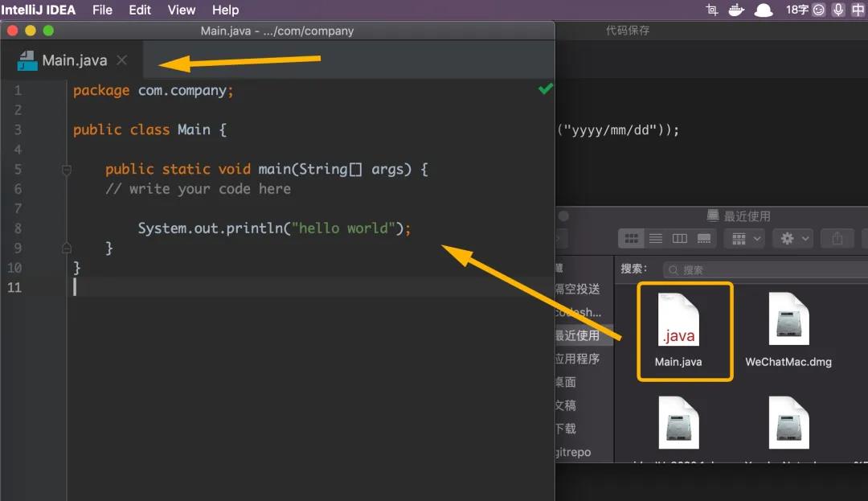
Task: Open the View menu
Action: tap(182, 10)
